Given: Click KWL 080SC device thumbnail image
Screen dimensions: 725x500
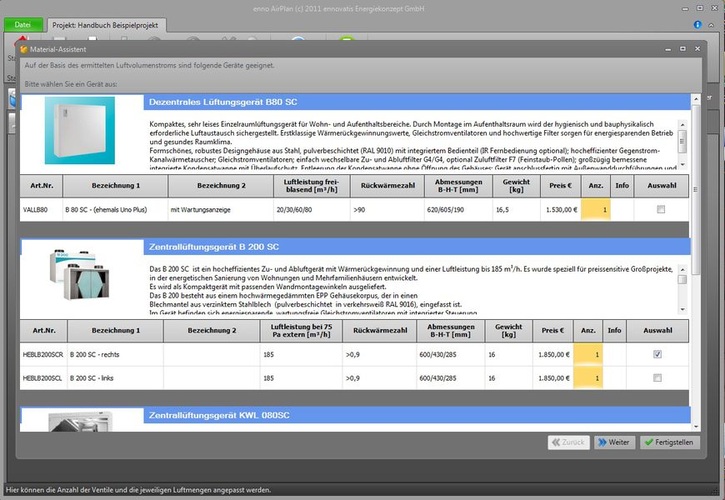Looking at the screenshot, I should point(80,421).
